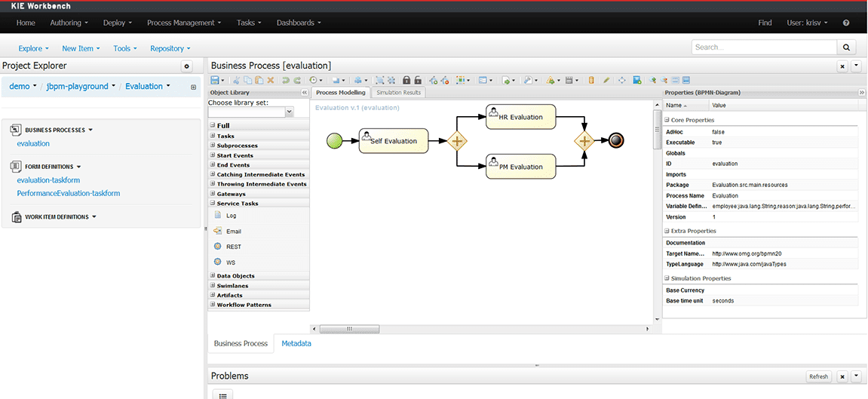The image size is (868, 399).
Task: Click into the Search input field
Action: point(764,48)
